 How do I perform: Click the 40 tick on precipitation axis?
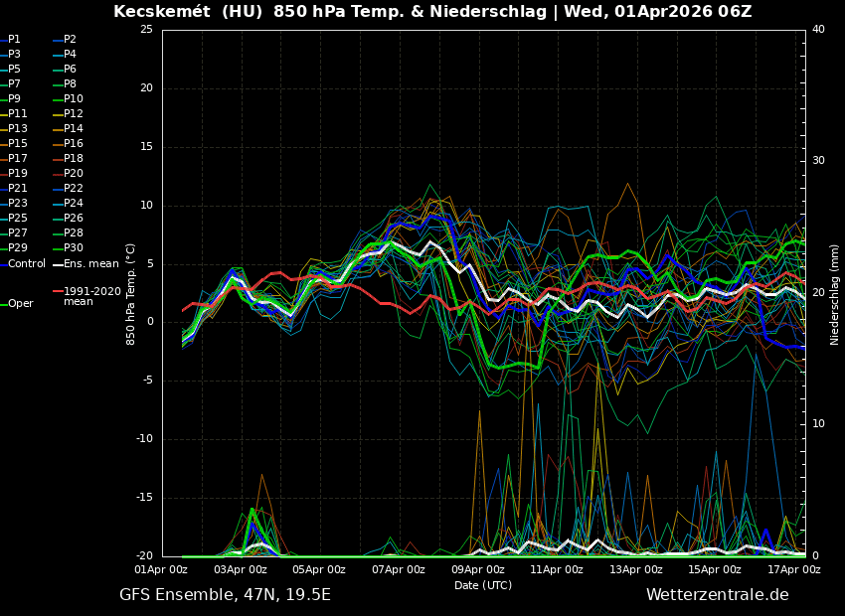[x=818, y=29]
